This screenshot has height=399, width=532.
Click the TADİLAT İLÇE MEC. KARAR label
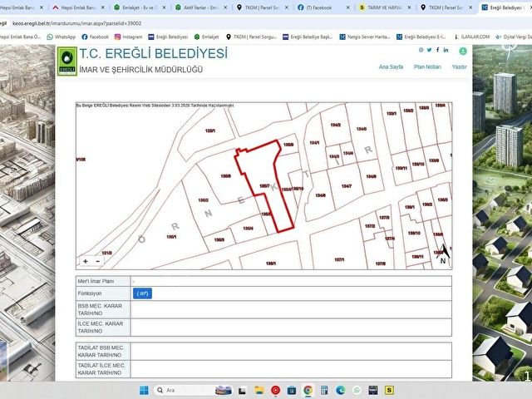pos(101,369)
